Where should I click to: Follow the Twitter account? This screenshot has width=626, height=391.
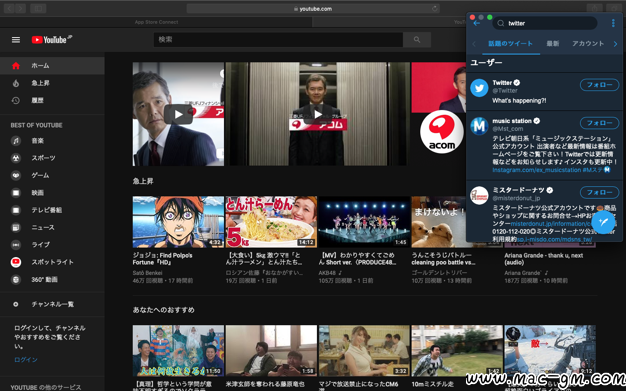coord(600,85)
